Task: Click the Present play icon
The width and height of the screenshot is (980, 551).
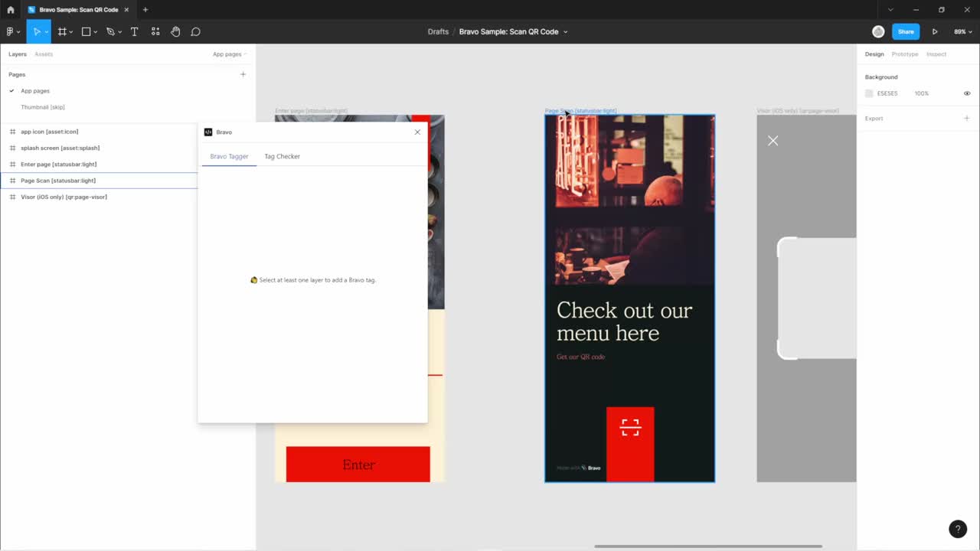Action: (x=935, y=31)
